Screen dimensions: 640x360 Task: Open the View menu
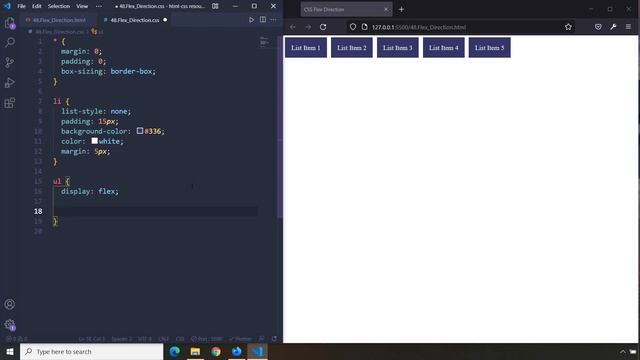pyautogui.click(x=82, y=6)
